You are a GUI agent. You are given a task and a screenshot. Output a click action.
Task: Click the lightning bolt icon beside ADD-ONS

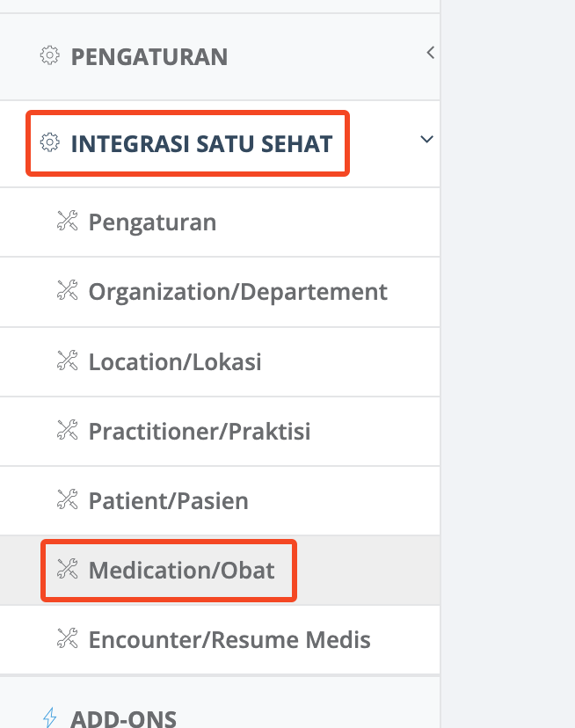[x=50, y=717]
